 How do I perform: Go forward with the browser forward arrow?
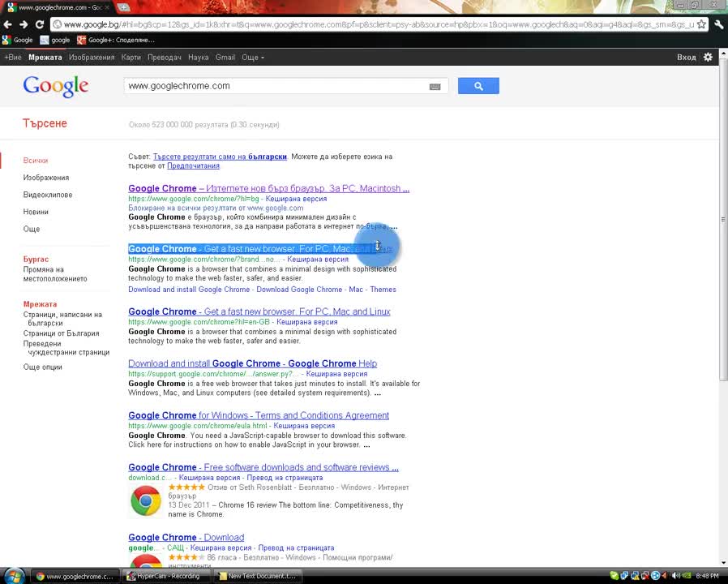coord(24,24)
